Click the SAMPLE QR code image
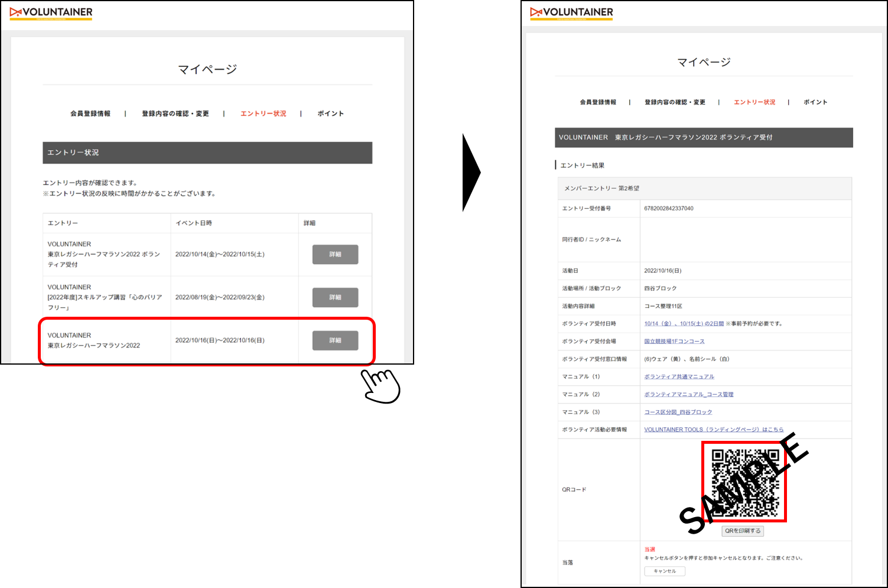The height and width of the screenshot is (588, 888). coord(744,482)
